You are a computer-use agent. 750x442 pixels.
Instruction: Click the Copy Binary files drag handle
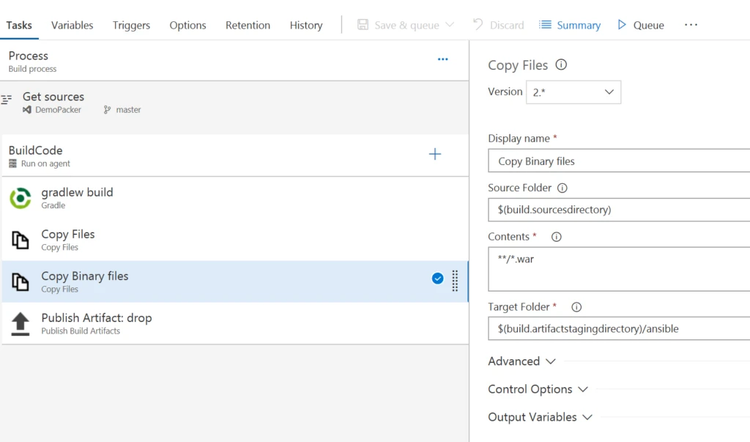coord(455,281)
